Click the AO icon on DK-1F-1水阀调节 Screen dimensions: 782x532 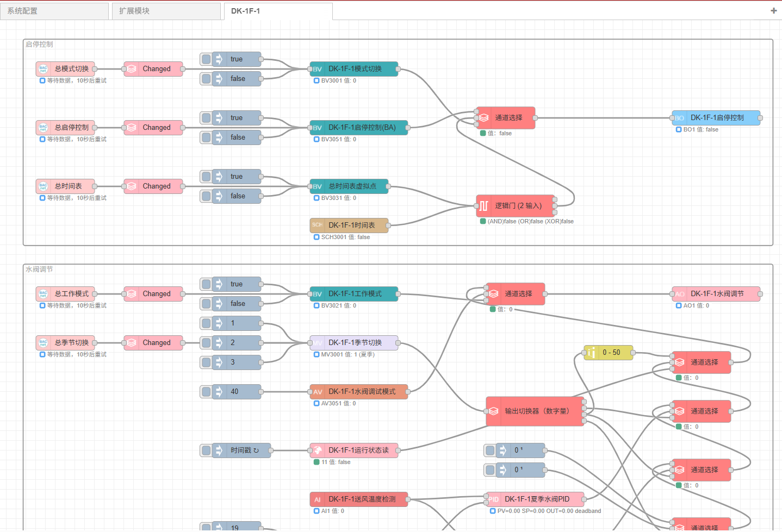click(680, 294)
